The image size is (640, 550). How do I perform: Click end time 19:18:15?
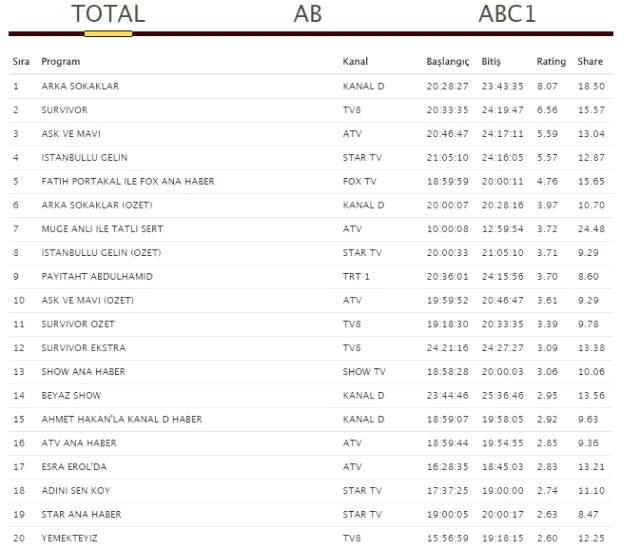502,538
